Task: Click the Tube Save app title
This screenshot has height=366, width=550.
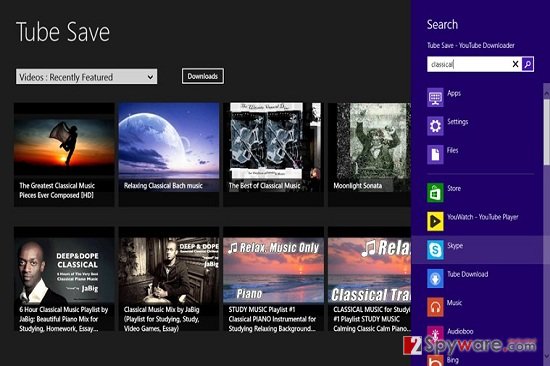Action: click(63, 32)
